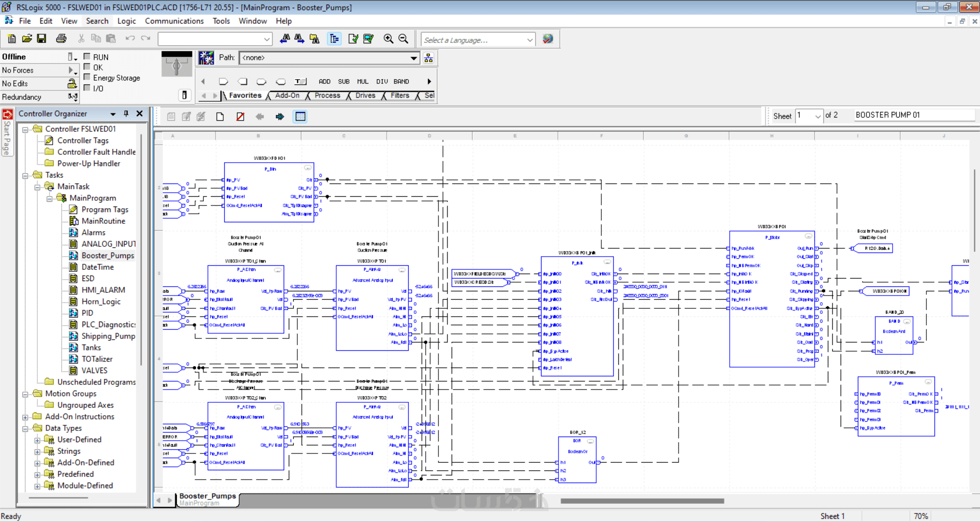Pin the Controller Organizer panel
Screen dimensions: 980x522
(x=126, y=114)
